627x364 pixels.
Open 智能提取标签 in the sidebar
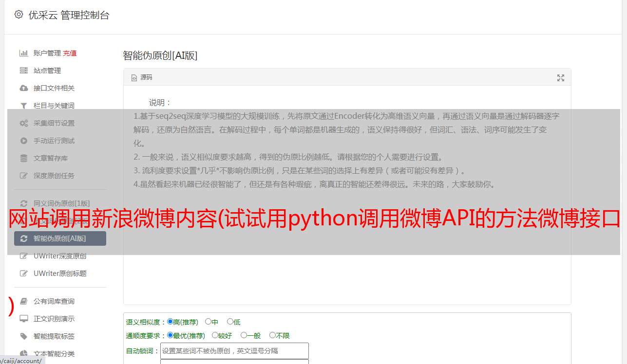click(x=54, y=336)
